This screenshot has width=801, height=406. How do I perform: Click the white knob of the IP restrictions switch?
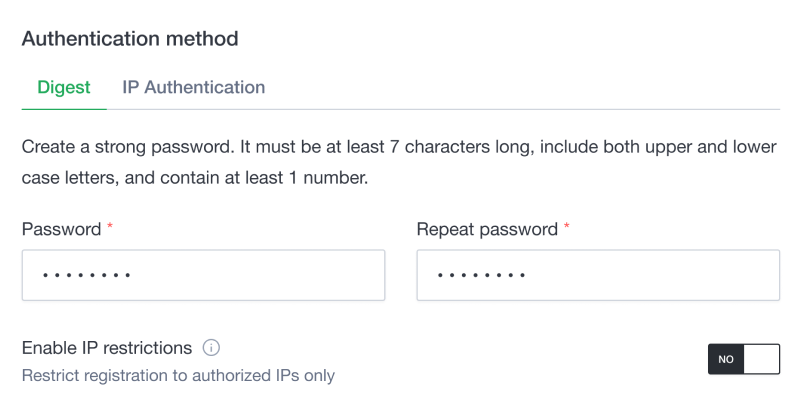click(761, 359)
